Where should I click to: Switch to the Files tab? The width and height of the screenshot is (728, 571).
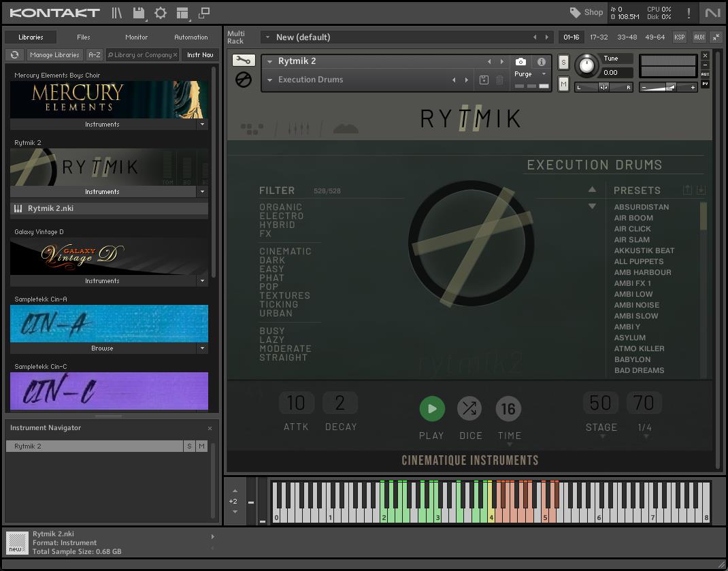click(84, 37)
